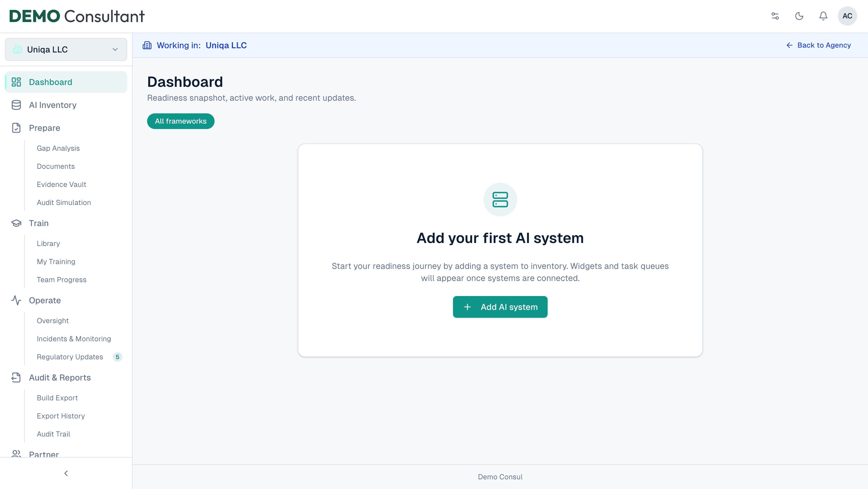Click the Operate activity pulse icon

(16, 300)
